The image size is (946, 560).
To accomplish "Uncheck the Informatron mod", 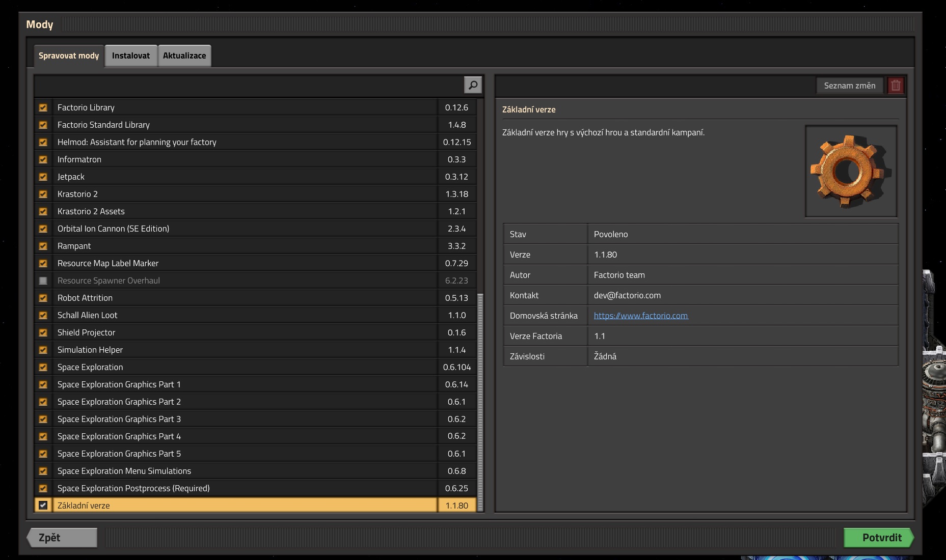I will click(x=43, y=159).
